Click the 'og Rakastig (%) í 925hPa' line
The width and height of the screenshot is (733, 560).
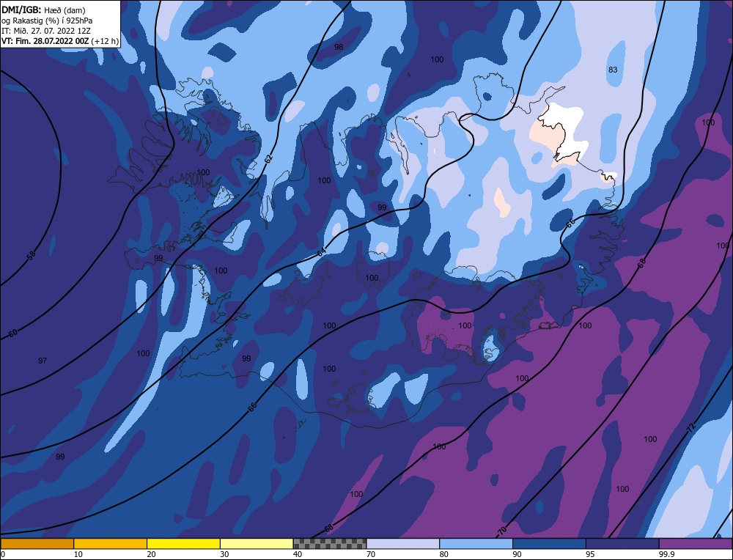pyautogui.click(x=47, y=21)
